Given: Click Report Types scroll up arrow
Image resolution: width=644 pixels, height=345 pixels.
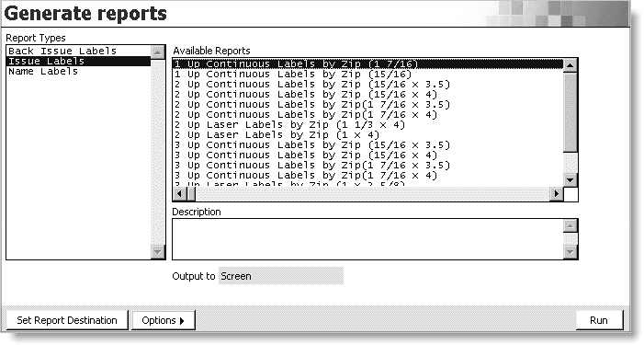Looking at the screenshot, I should [158, 52].
